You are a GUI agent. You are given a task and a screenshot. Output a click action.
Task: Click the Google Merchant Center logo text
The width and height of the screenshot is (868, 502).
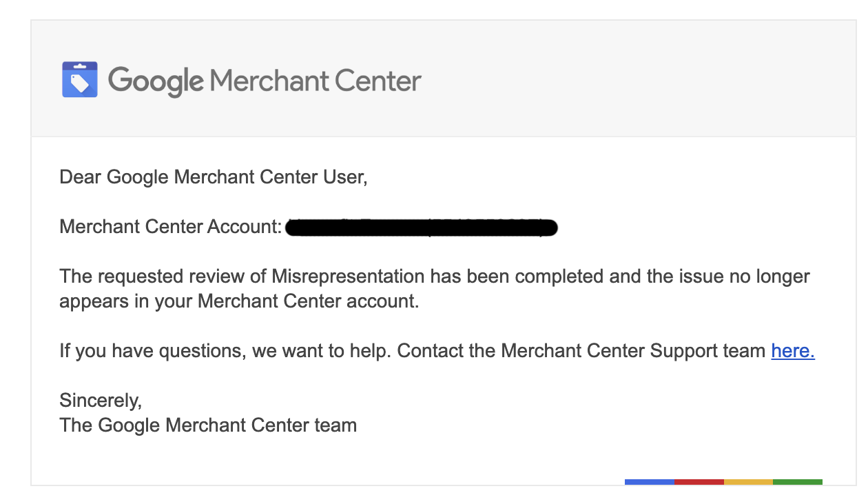click(265, 81)
